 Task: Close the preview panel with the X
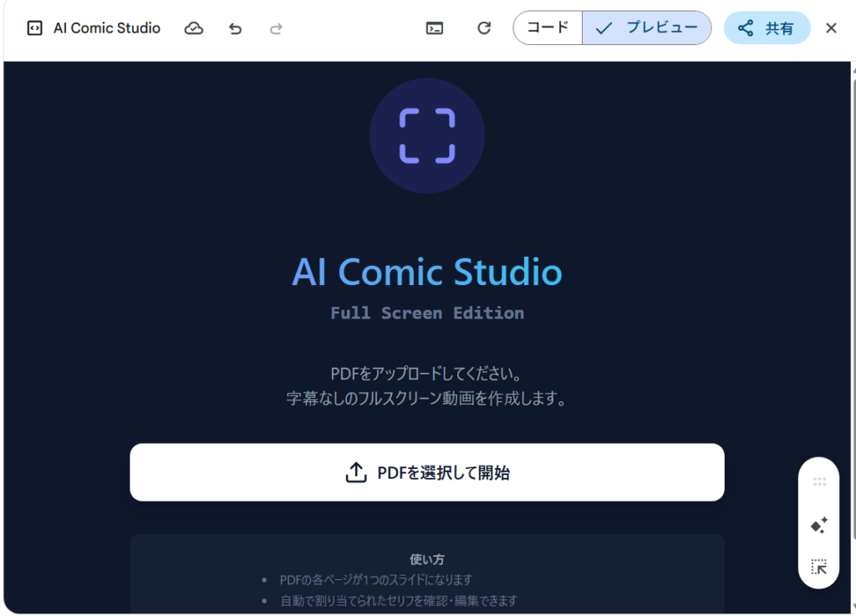[831, 28]
